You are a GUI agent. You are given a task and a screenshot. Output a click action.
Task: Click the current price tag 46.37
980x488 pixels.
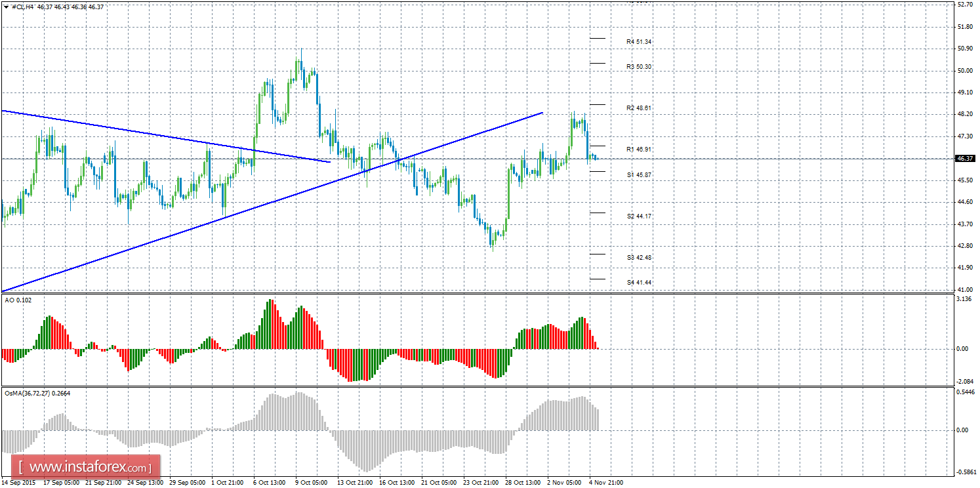click(x=965, y=158)
